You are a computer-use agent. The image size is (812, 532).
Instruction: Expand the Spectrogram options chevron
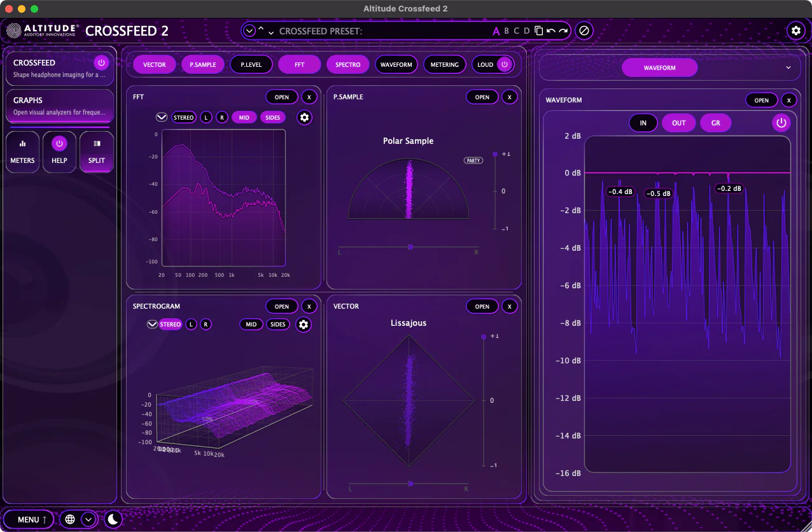[x=152, y=325]
